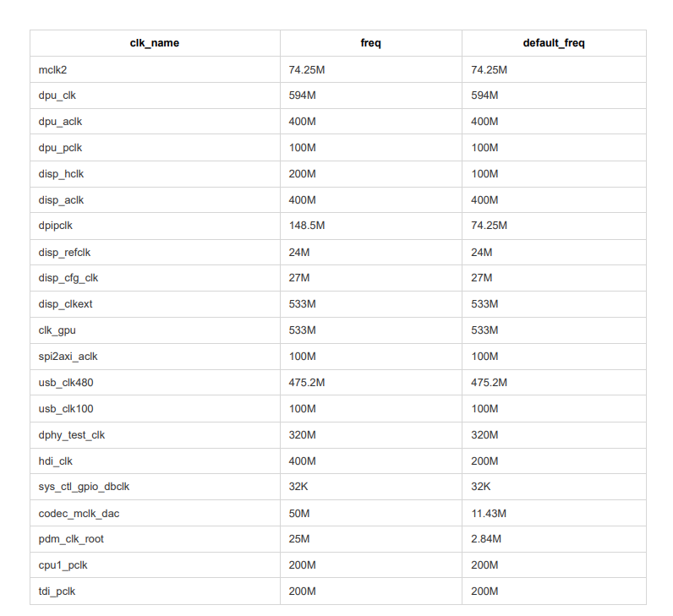Screen dimensions: 673x616
Task: Click the disp_cfg_clk name cell
Action: (68, 278)
